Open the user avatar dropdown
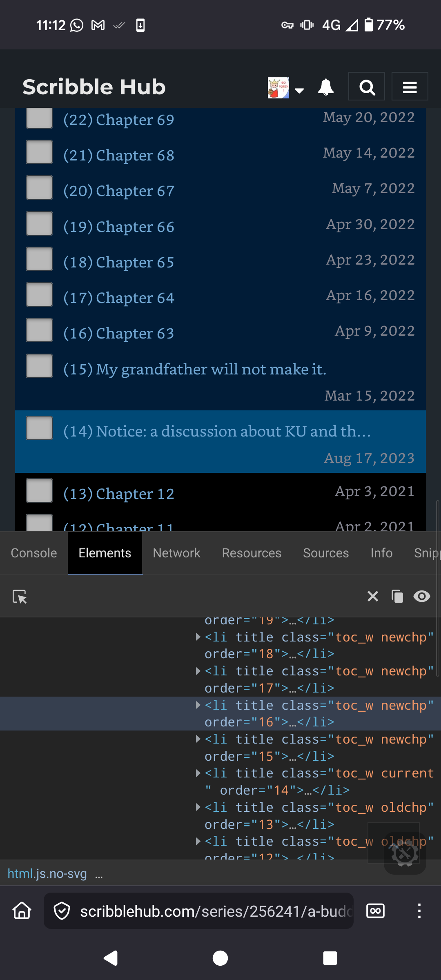441x980 pixels. tap(286, 88)
